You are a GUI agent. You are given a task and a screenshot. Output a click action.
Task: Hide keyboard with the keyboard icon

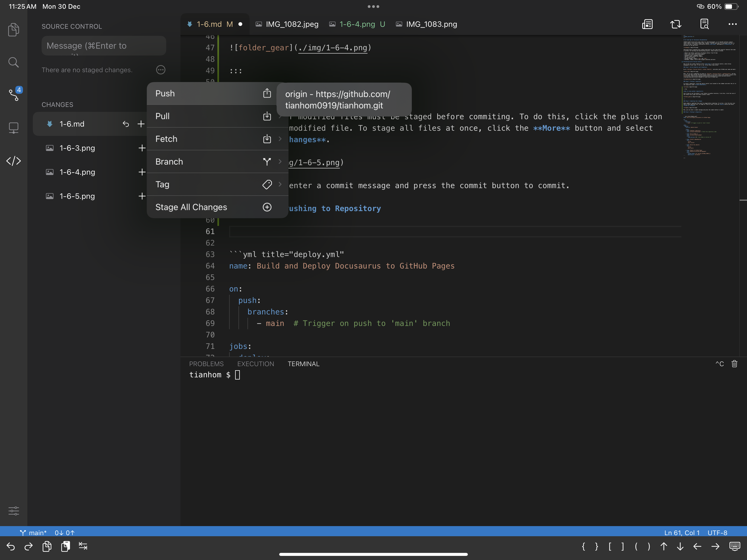click(x=735, y=547)
